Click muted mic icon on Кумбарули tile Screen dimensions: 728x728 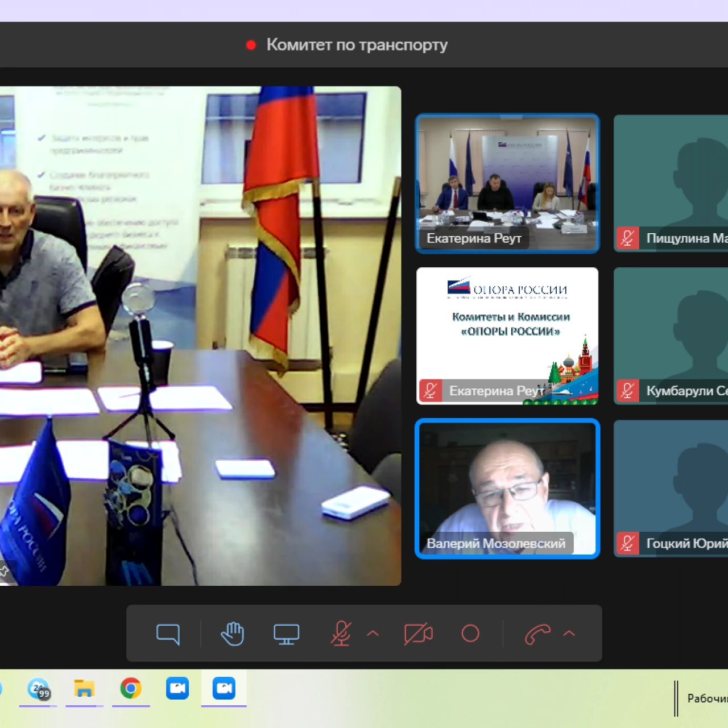[x=628, y=391]
